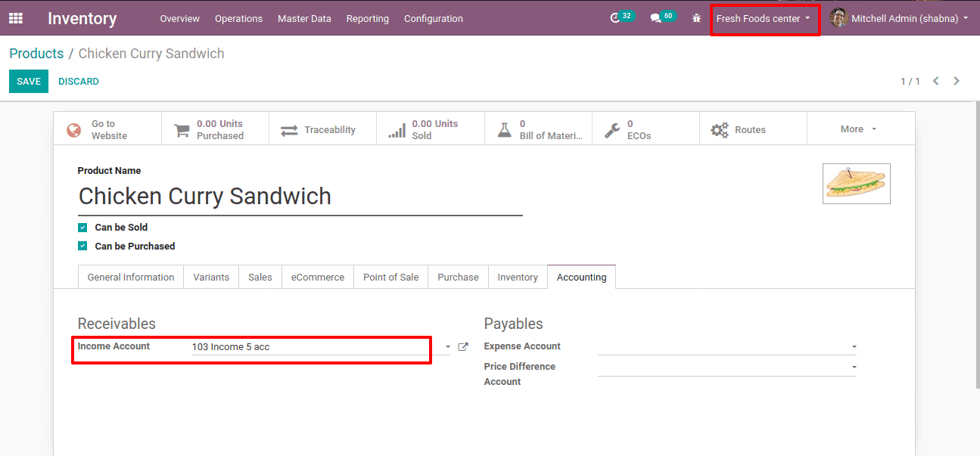This screenshot has height=456, width=980.
Task: Click the 1 / 1 pager counter
Action: click(910, 81)
